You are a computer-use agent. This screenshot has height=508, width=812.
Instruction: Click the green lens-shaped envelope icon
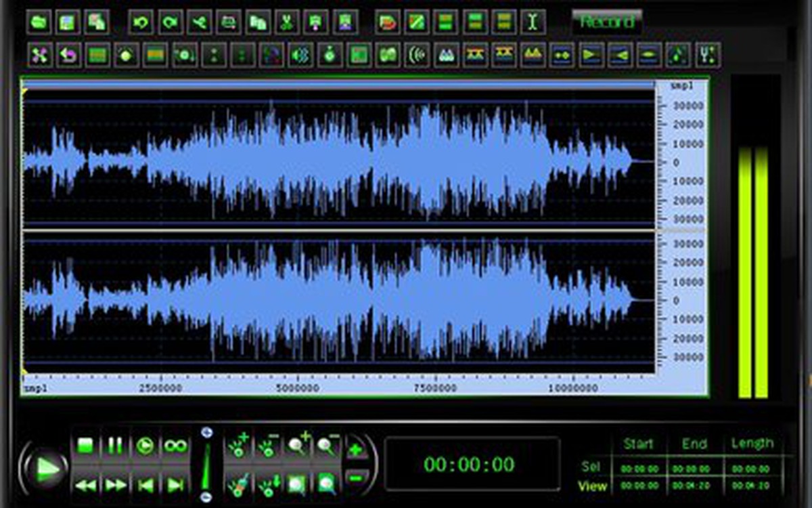point(650,55)
